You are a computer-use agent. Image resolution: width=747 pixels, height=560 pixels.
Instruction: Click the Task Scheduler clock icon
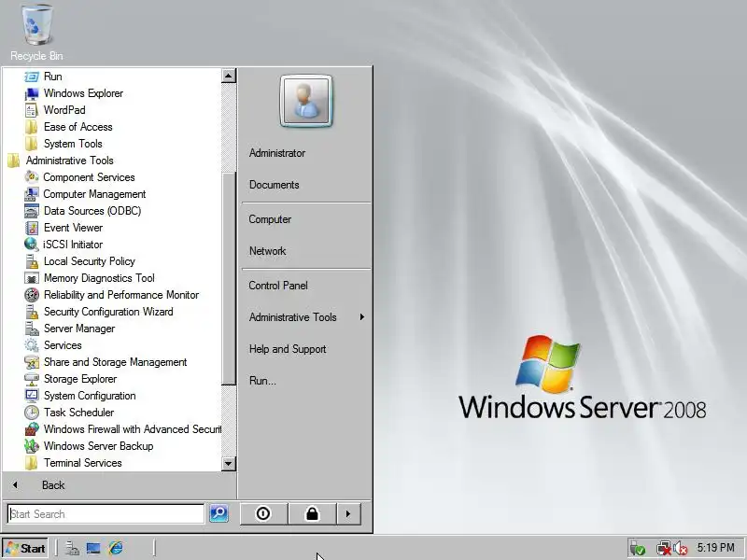coord(32,413)
